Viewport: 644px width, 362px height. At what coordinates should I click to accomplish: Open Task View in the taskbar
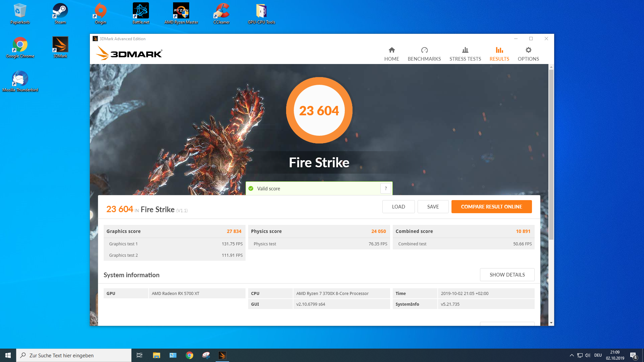[x=140, y=355]
